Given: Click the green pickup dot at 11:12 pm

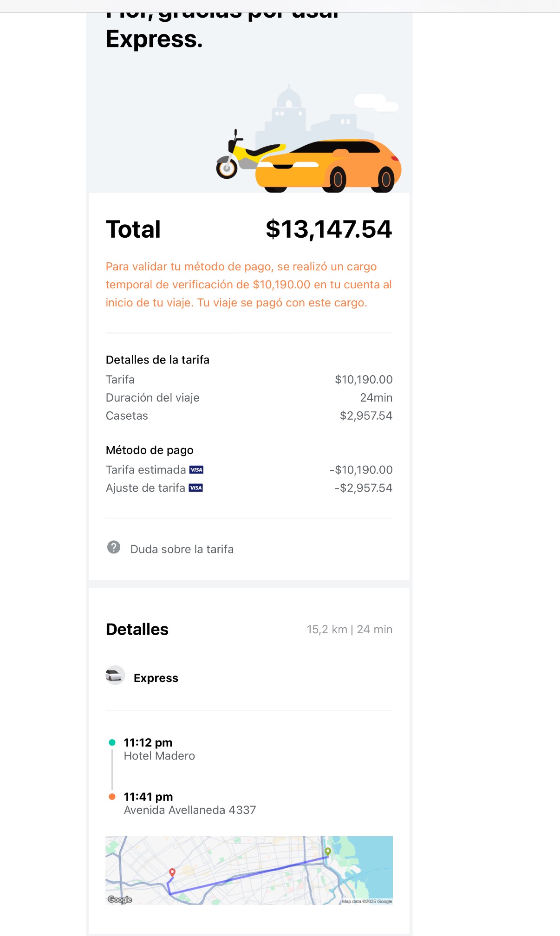Looking at the screenshot, I should click(112, 742).
